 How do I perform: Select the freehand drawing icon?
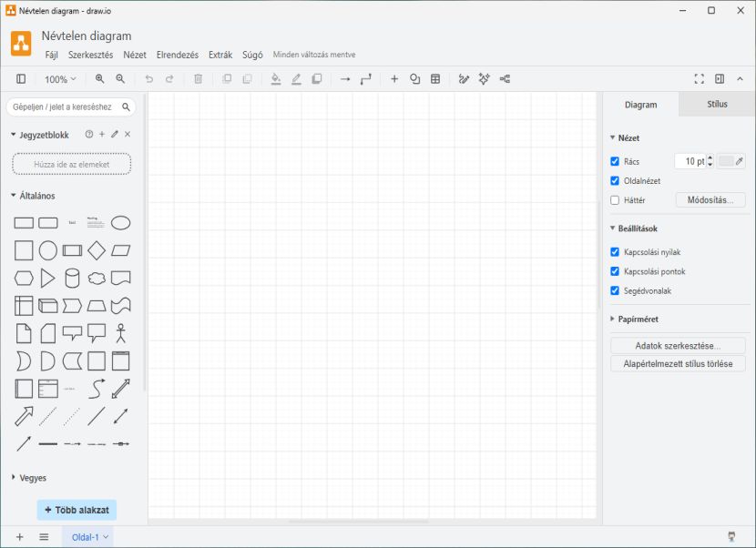tap(464, 78)
